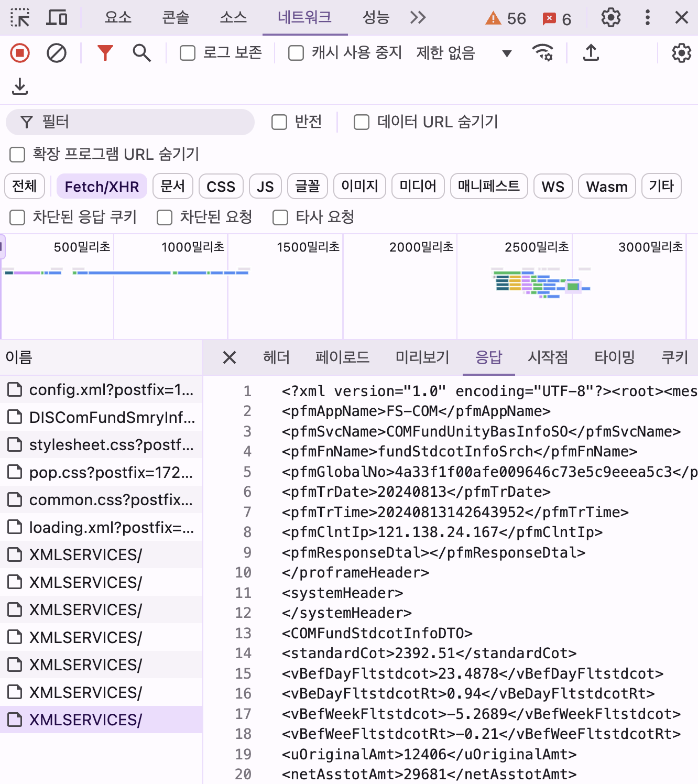Select the 네트워크 panel tab
This screenshot has width=698, height=784.
click(305, 18)
